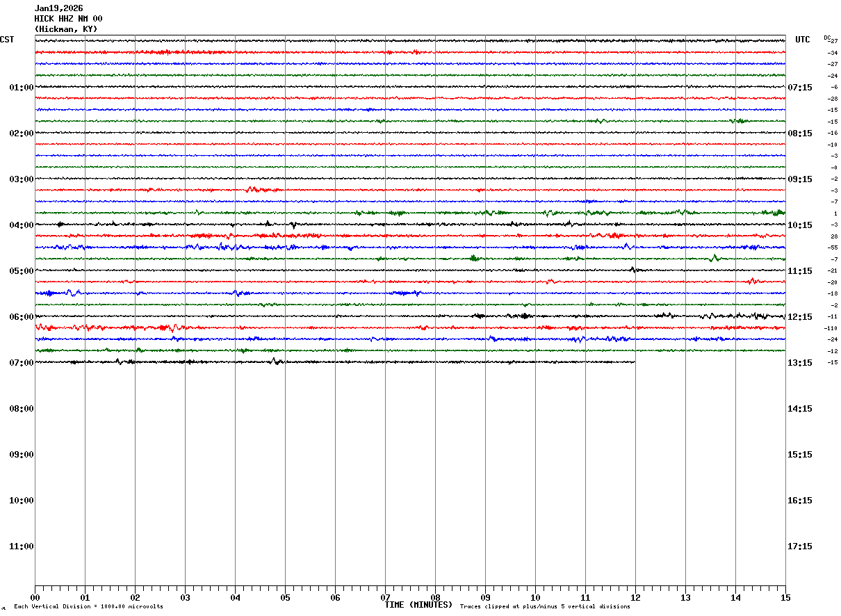This screenshot has width=841, height=616.
Task: Select the HICK HHZ NM 00 station label
Action: pos(68,19)
